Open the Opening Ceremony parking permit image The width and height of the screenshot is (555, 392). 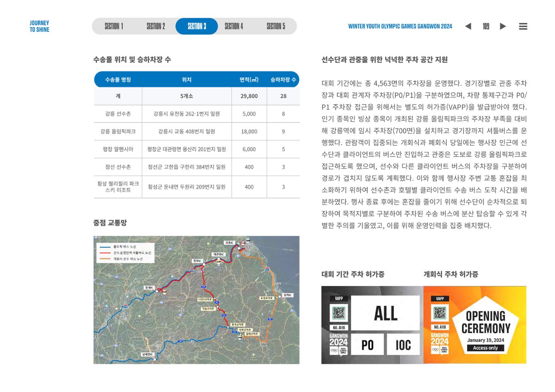(x=475, y=325)
